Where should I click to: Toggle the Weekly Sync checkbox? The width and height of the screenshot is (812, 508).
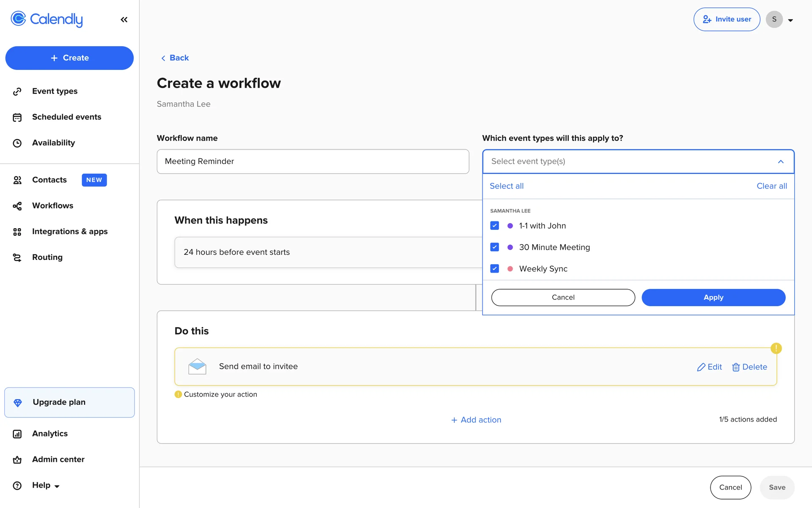pyautogui.click(x=494, y=269)
